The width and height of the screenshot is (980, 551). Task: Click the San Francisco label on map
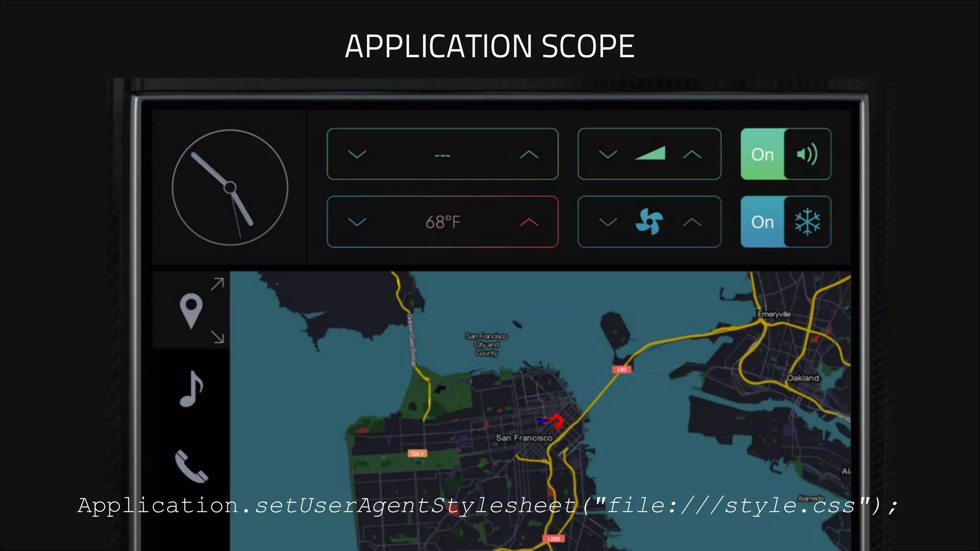point(524,438)
